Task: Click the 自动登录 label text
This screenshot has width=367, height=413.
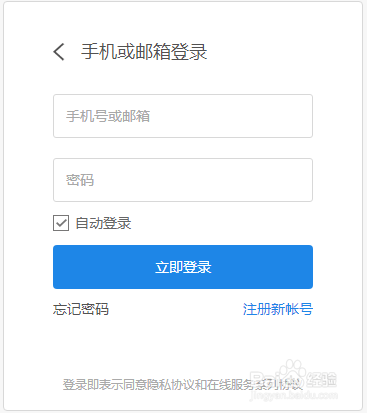Action: tap(103, 223)
